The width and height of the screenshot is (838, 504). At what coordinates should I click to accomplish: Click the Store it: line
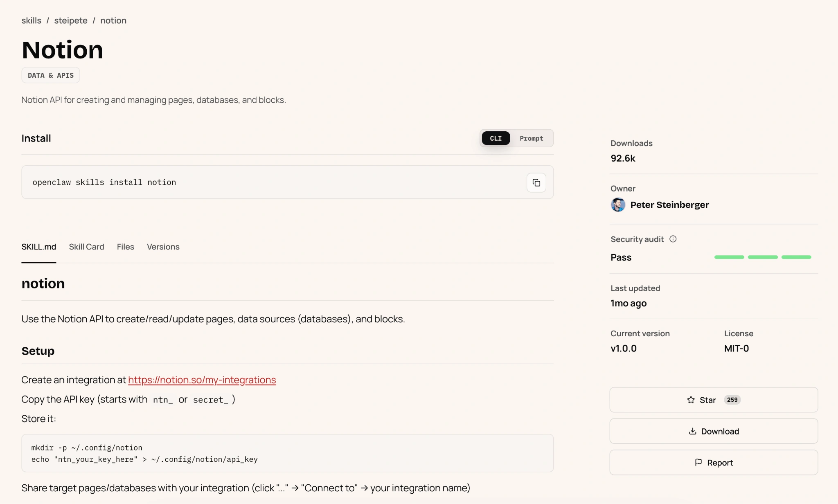tap(38, 418)
